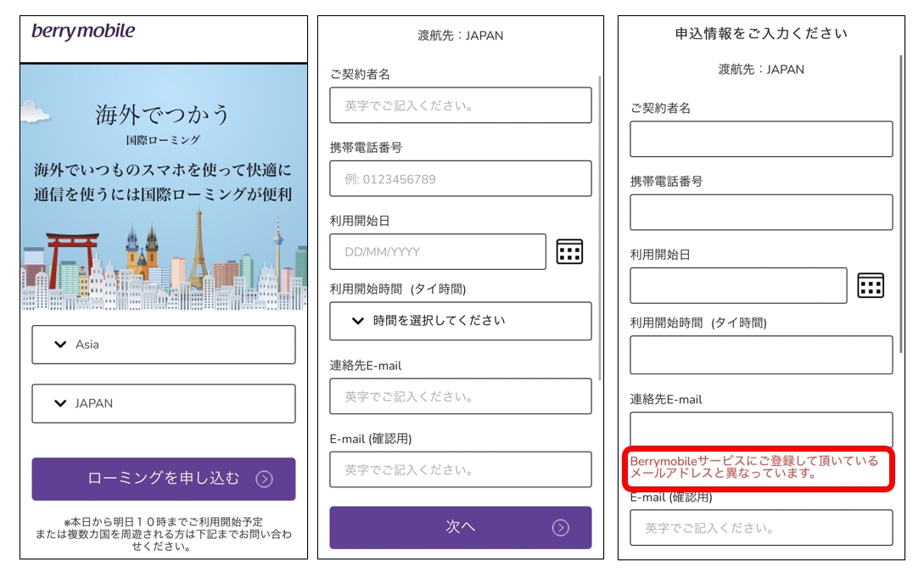Select the empty ご契約者名 field on the right screen
Viewport: 924px width, 573px height.
tap(761, 139)
